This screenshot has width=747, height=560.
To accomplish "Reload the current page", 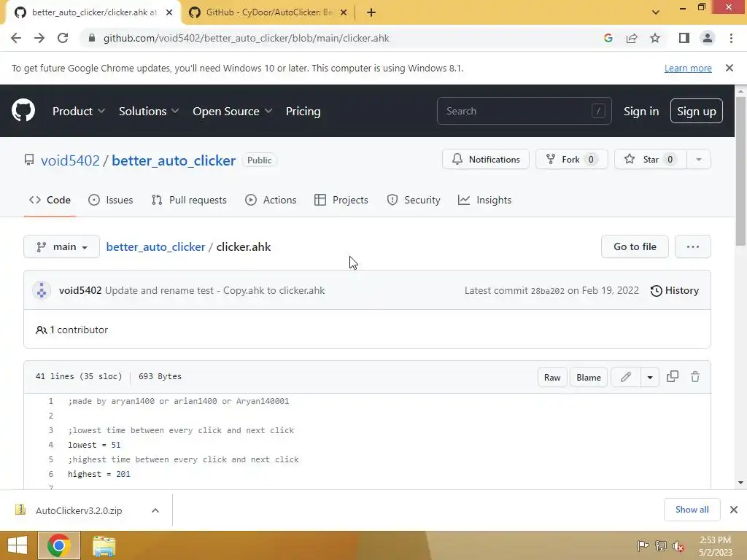I will pos(63,38).
